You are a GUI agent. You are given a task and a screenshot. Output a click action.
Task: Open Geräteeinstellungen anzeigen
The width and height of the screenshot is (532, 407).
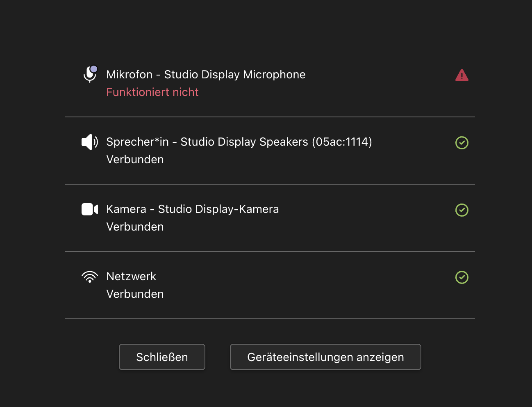click(325, 357)
